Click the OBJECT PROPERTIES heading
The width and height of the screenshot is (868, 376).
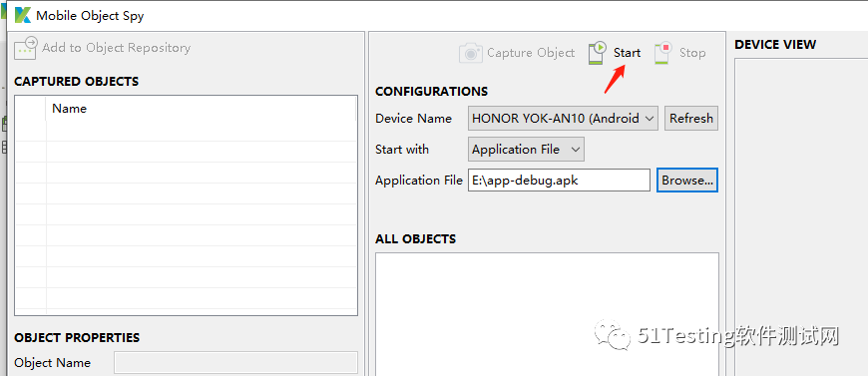point(77,337)
